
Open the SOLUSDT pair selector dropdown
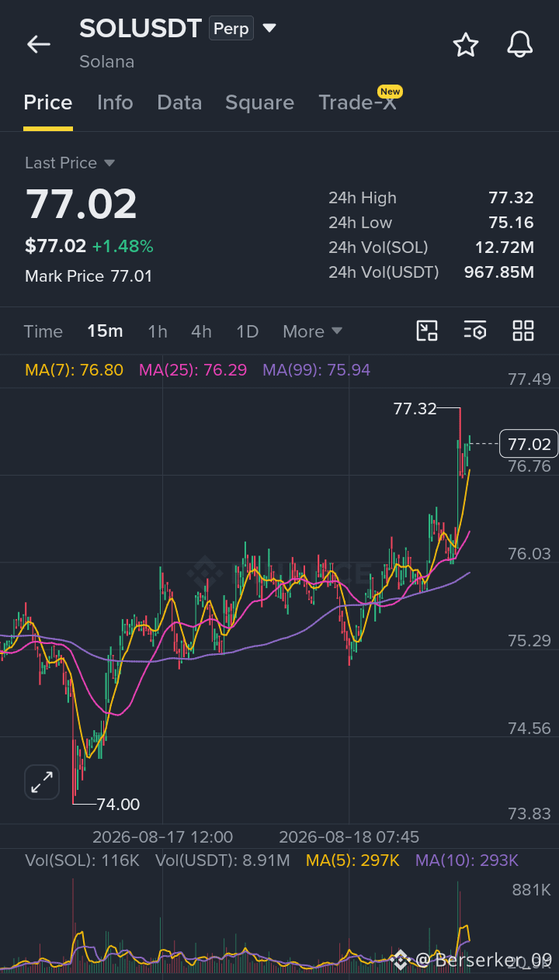point(269,29)
